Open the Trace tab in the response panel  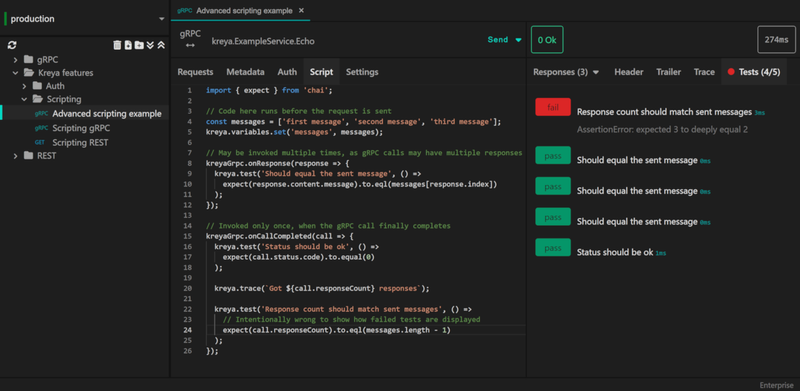click(704, 72)
